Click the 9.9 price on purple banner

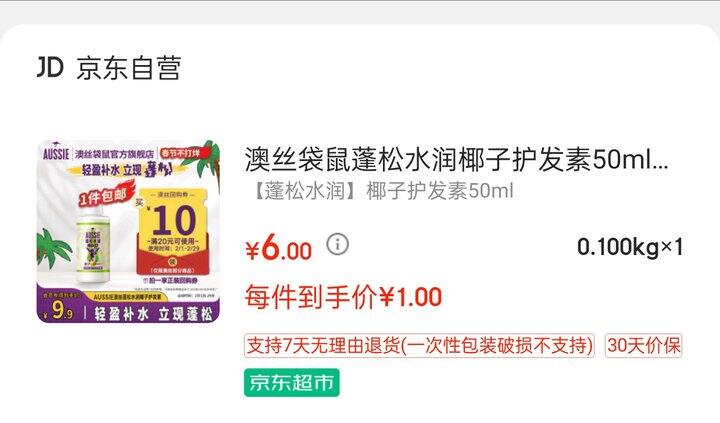click(60, 310)
